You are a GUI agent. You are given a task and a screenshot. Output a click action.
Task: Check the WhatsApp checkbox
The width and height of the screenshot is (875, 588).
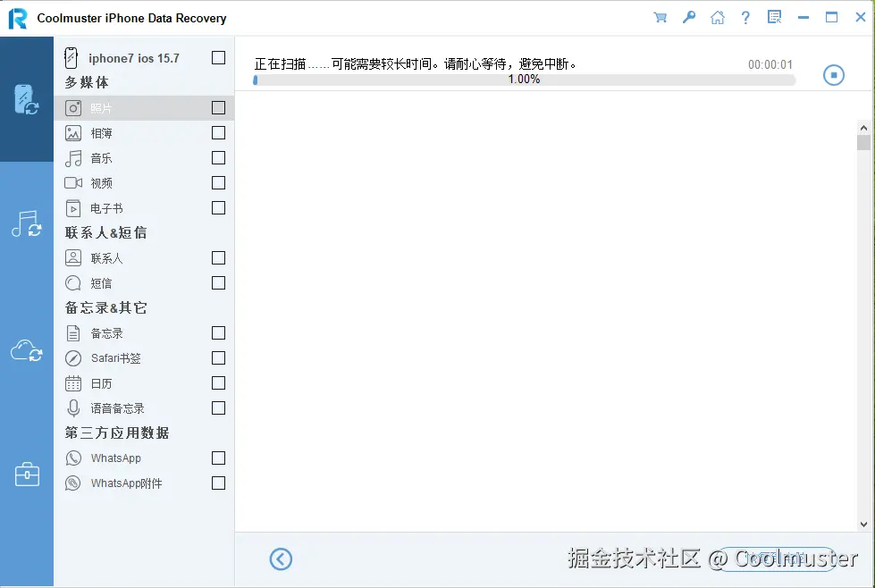tap(218, 458)
